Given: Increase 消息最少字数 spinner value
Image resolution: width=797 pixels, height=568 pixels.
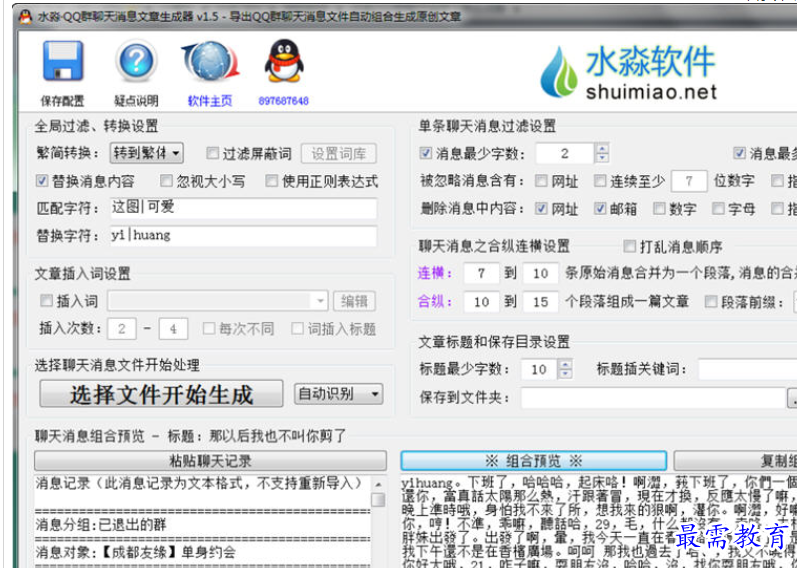Looking at the screenshot, I should 602,148.
